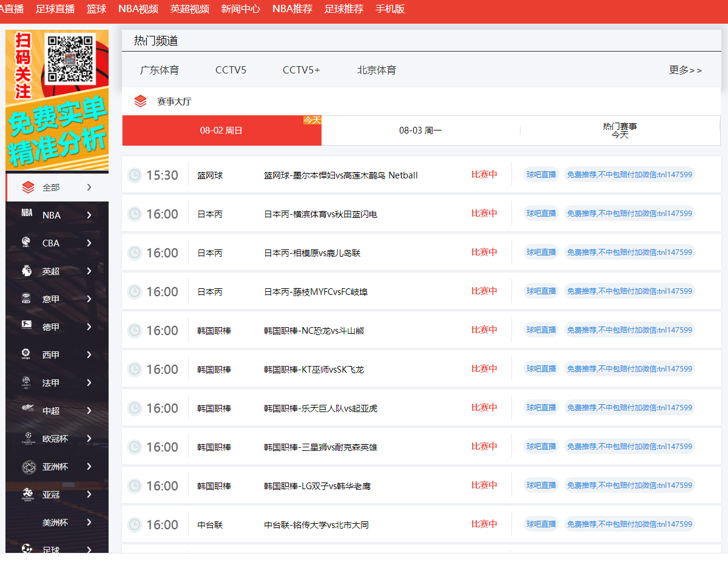Expand the CBA sidebar chevron
The height and width of the screenshot is (562, 728).
click(x=89, y=243)
